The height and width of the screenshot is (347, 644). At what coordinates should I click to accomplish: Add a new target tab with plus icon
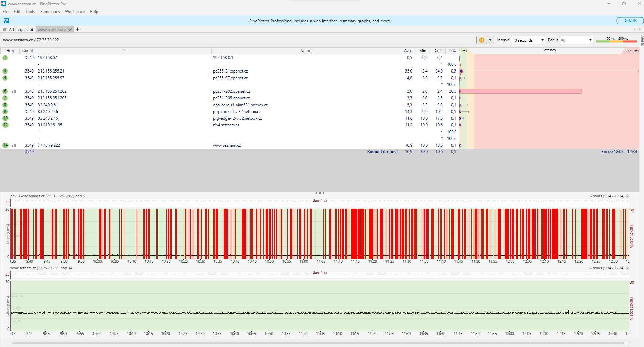78,29
